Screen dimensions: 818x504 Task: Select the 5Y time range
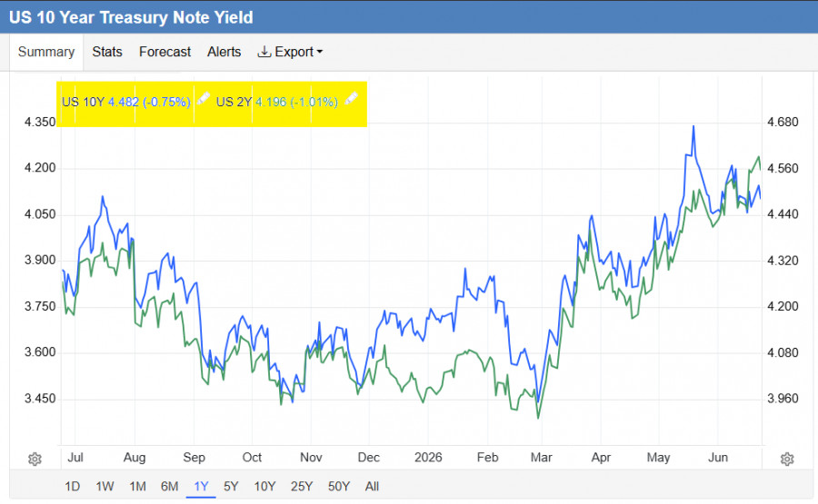231,486
